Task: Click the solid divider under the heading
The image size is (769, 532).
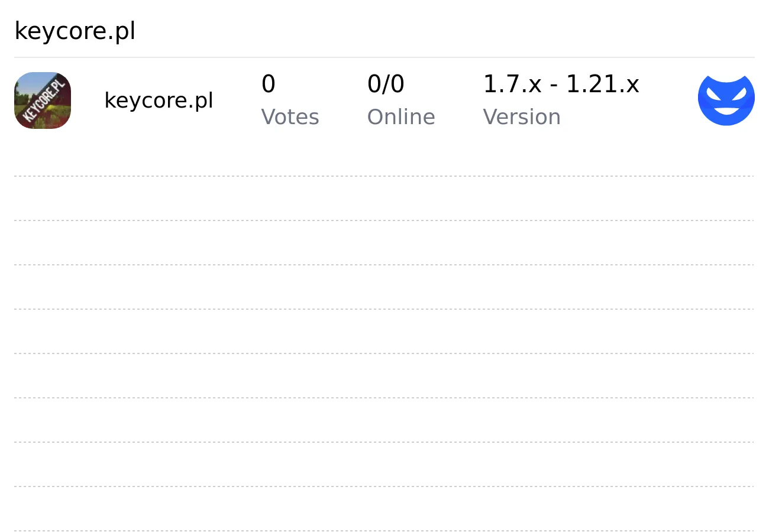Action: pyautogui.click(x=384, y=57)
